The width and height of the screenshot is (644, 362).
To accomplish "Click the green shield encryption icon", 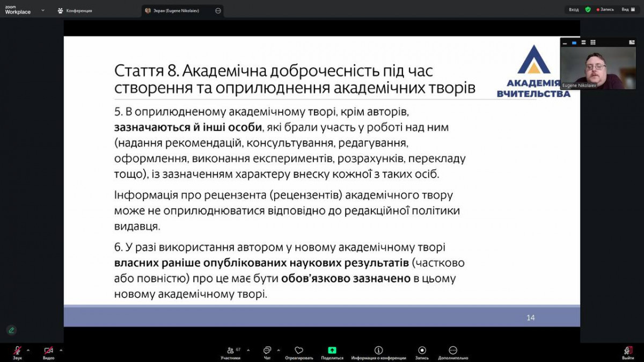I will [x=588, y=10].
